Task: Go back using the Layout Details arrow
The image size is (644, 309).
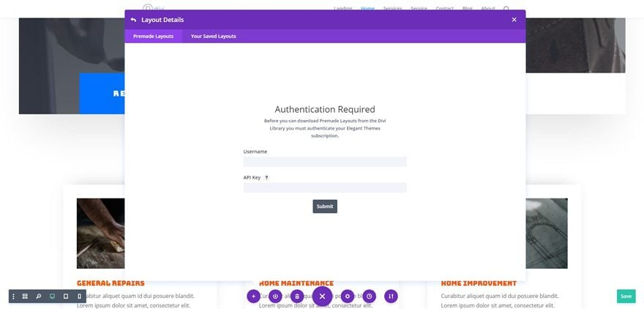Action: click(x=133, y=20)
